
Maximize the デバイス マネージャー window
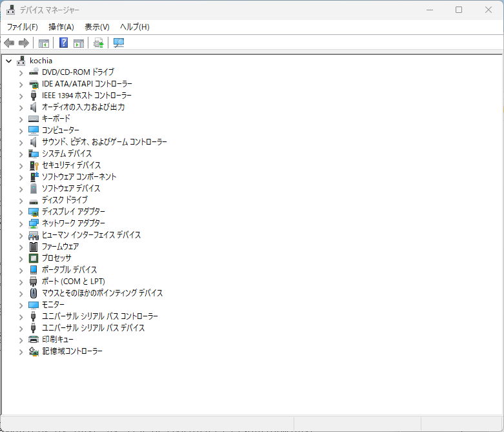pyautogui.click(x=459, y=10)
